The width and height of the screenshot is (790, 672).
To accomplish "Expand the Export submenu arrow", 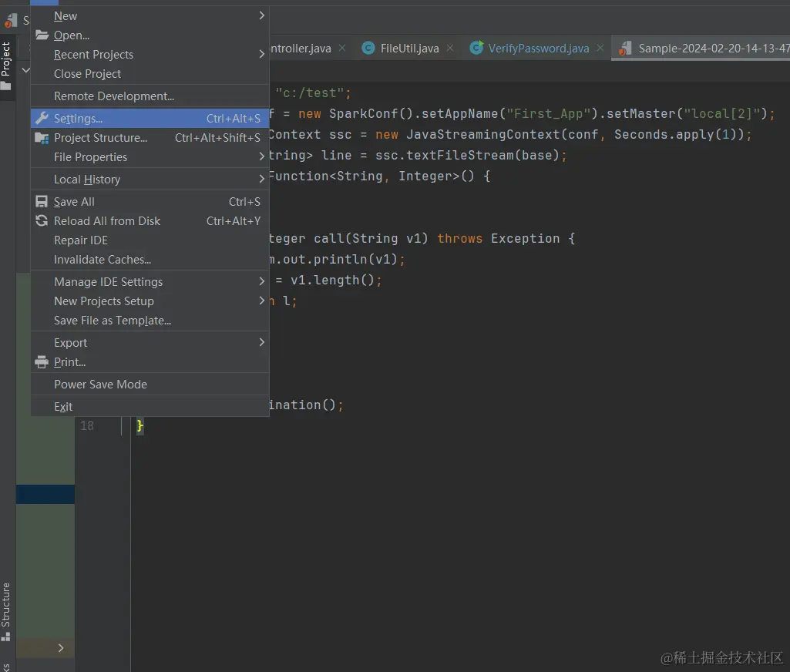I will pyautogui.click(x=261, y=342).
